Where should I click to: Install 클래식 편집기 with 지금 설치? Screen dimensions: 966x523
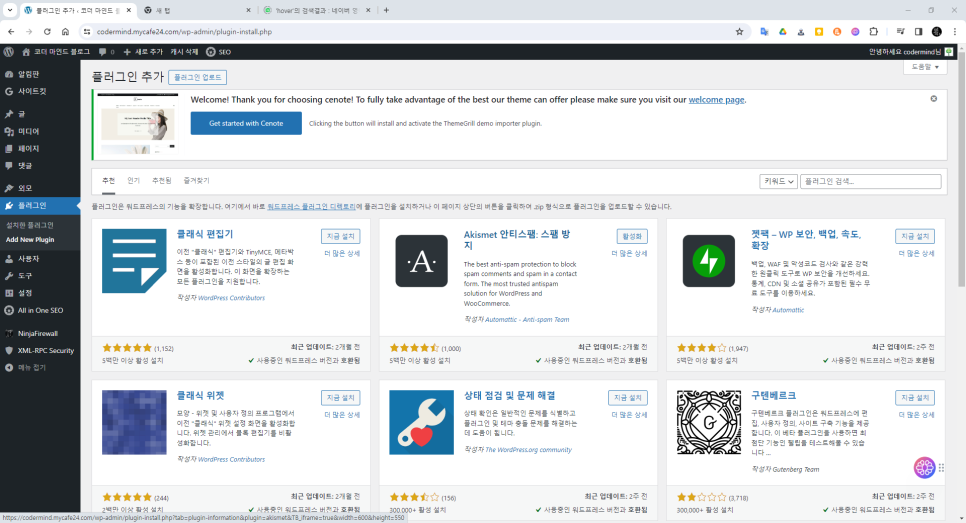point(341,236)
